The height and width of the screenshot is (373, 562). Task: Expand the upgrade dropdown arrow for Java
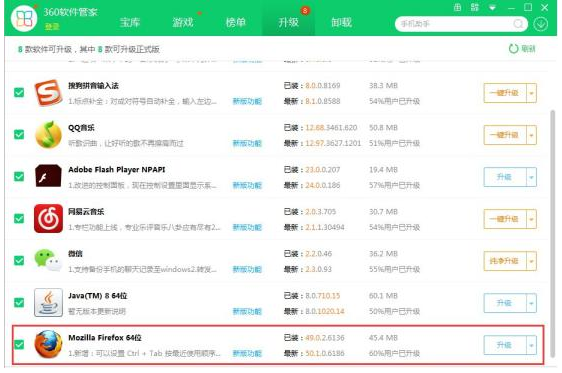[531, 303]
